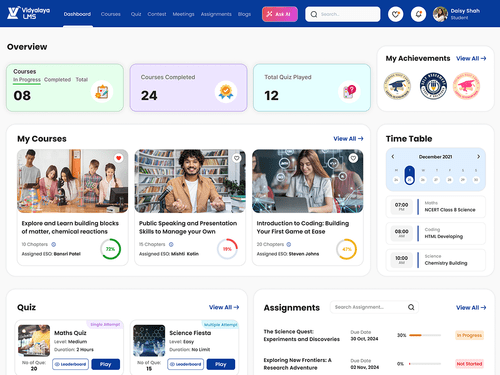
Task: Focus the top Search input field
Action: 343,14
